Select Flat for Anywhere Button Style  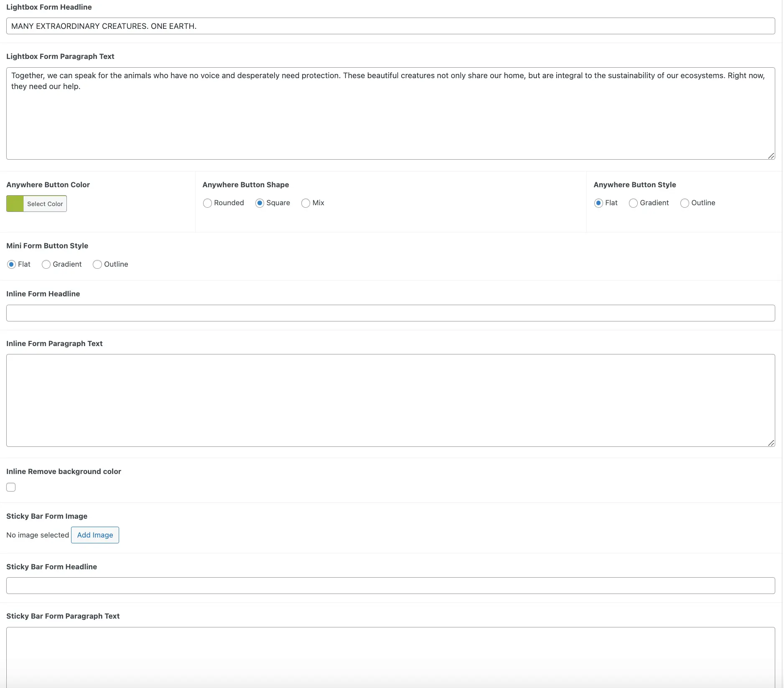click(x=598, y=203)
